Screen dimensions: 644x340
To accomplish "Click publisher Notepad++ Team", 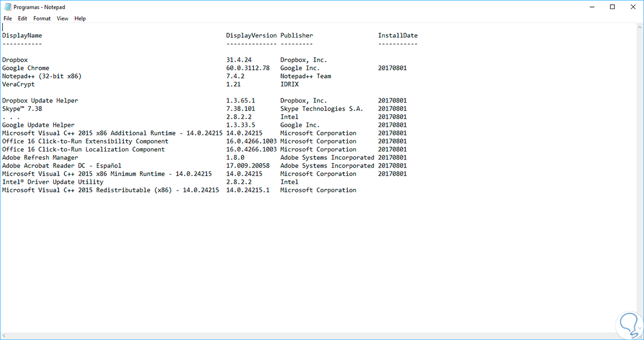I will (306, 76).
